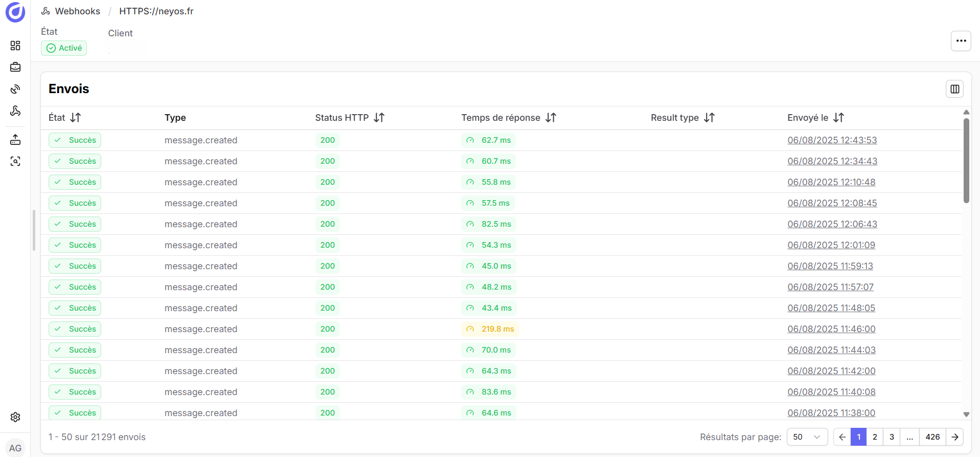
Task: Jump to last page 426
Action: (932, 437)
